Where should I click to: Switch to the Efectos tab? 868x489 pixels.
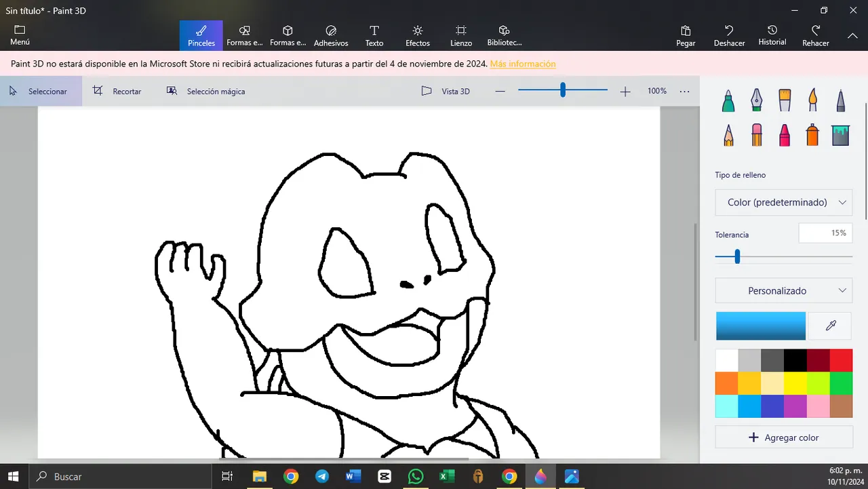click(x=418, y=36)
